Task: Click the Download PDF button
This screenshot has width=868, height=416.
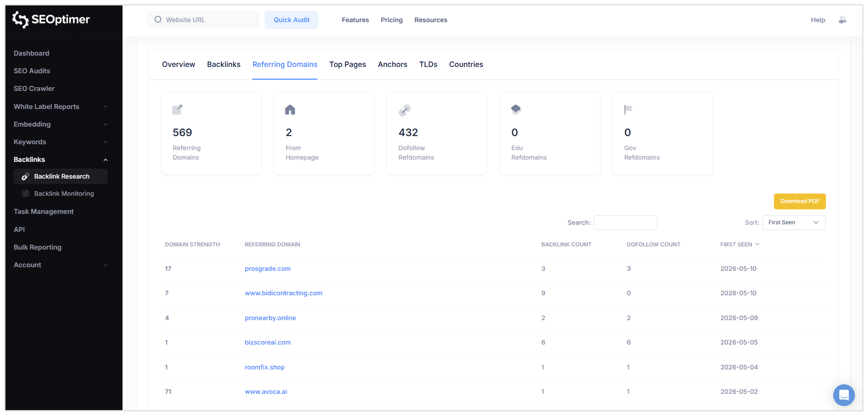Action: [800, 201]
